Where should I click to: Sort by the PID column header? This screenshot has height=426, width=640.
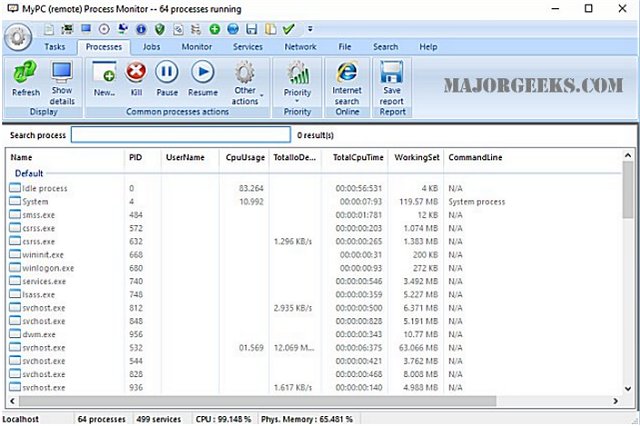tap(142, 158)
